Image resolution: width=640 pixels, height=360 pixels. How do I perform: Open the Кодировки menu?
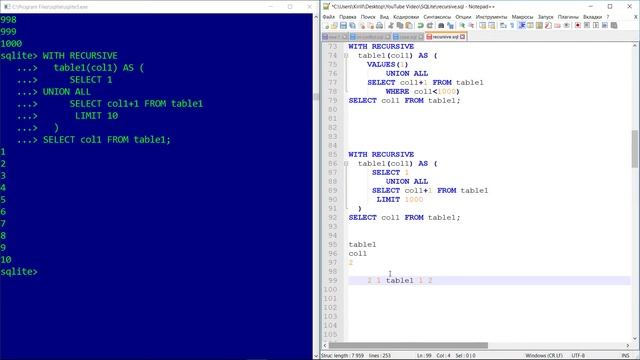pos(406,17)
